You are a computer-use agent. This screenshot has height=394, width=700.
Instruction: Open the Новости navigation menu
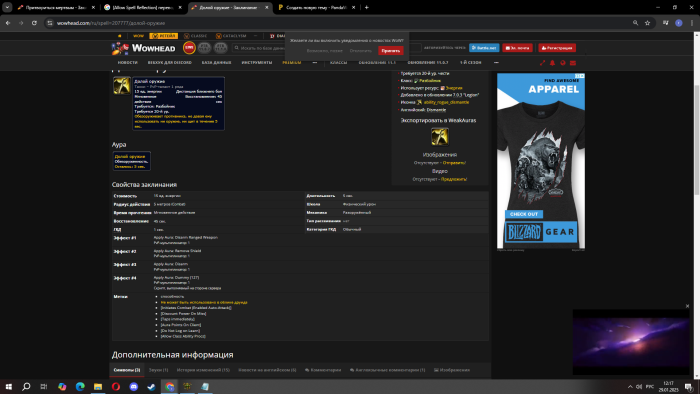click(x=127, y=62)
